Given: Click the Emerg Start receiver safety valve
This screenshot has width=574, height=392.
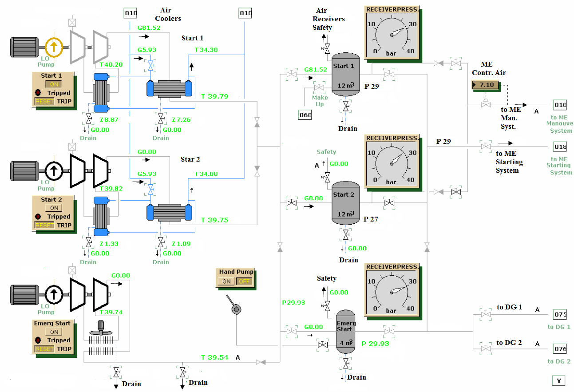Looking at the screenshot, I should pyautogui.click(x=328, y=305).
